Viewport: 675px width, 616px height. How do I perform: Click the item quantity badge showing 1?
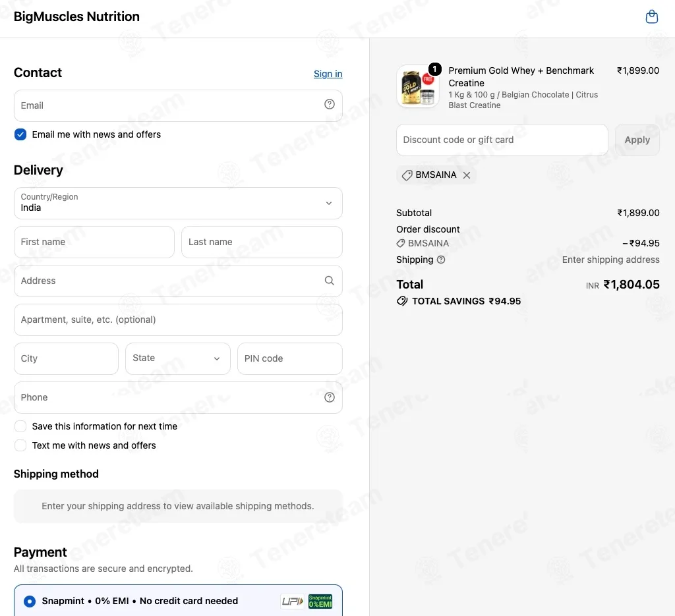[x=435, y=69]
